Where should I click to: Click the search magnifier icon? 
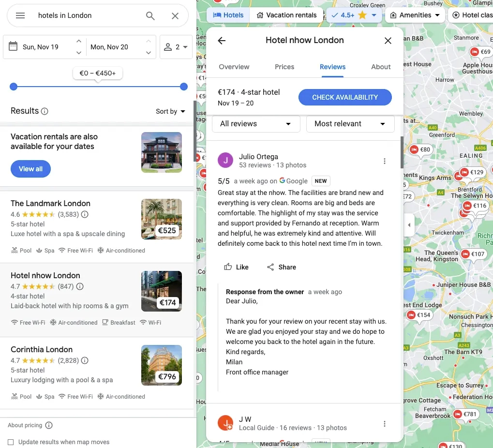coord(150,15)
